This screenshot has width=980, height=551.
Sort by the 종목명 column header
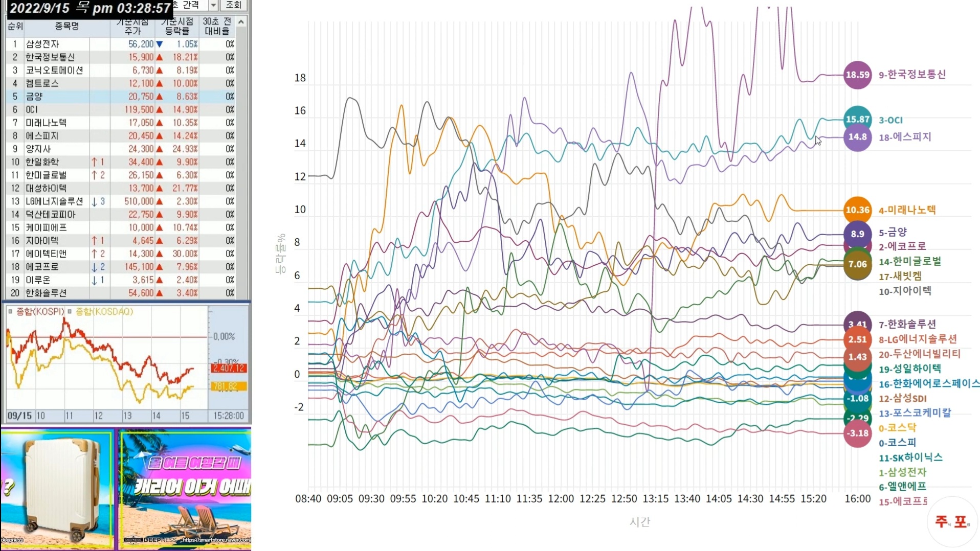(x=67, y=26)
